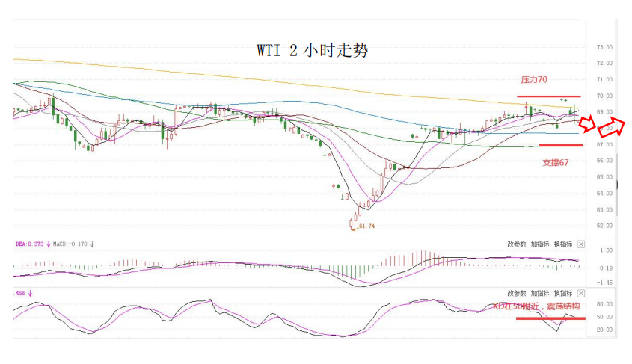
Task: Click the 20.00 KD axis label
Action: [604, 330]
